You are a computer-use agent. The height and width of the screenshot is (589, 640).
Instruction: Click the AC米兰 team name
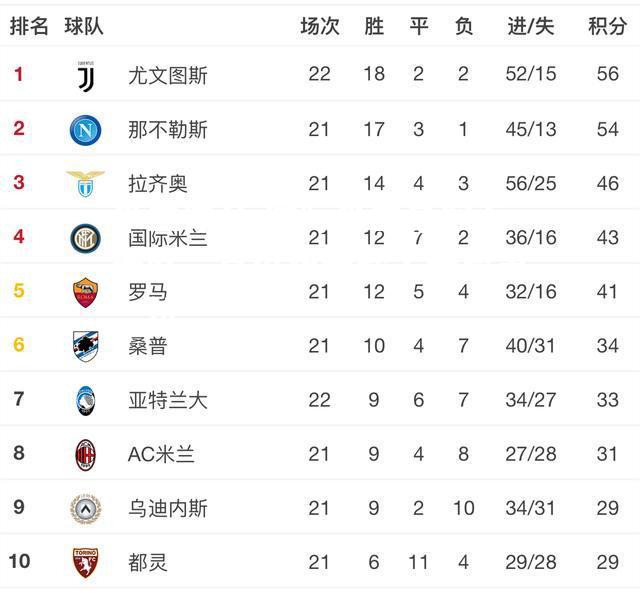[x=161, y=454]
